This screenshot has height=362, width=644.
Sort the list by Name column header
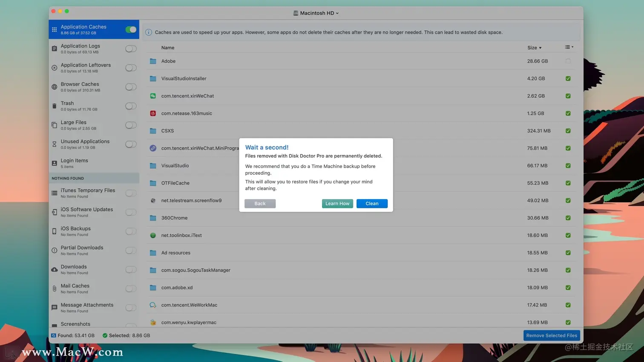click(x=168, y=48)
